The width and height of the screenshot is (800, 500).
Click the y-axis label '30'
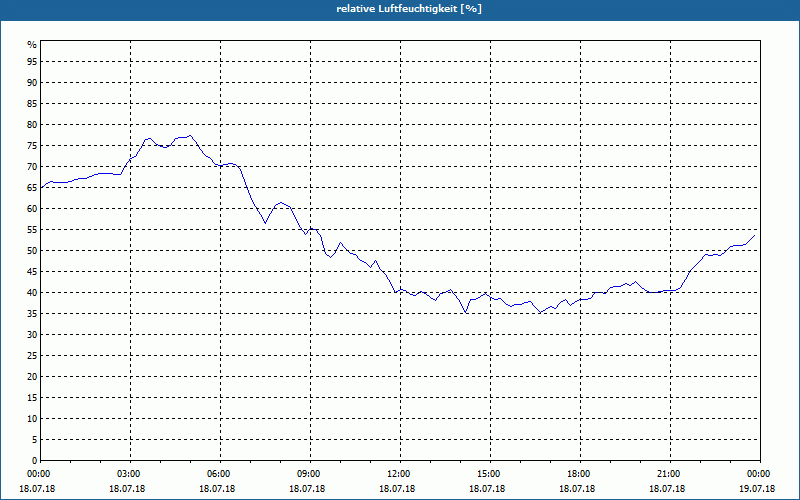coord(32,335)
